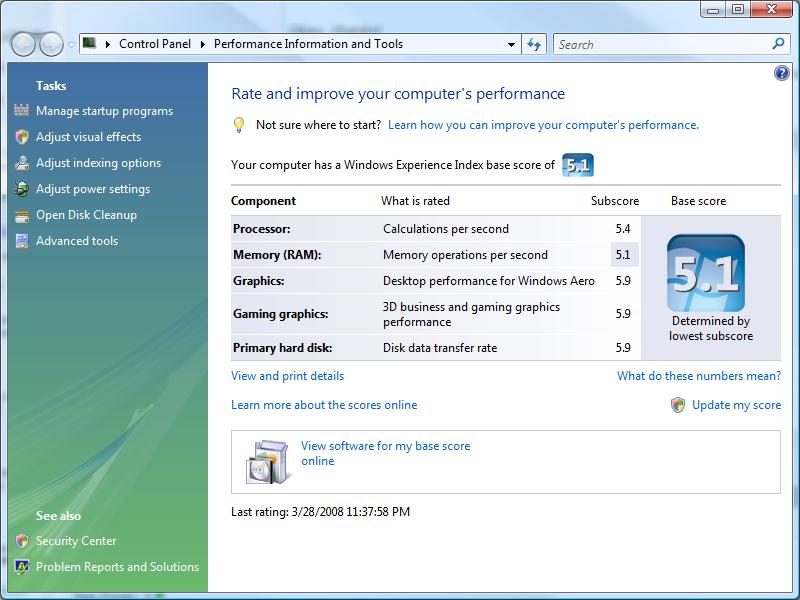Click the large 5.1 base score badge
This screenshot has height=600, width=800.
(706, 273)
